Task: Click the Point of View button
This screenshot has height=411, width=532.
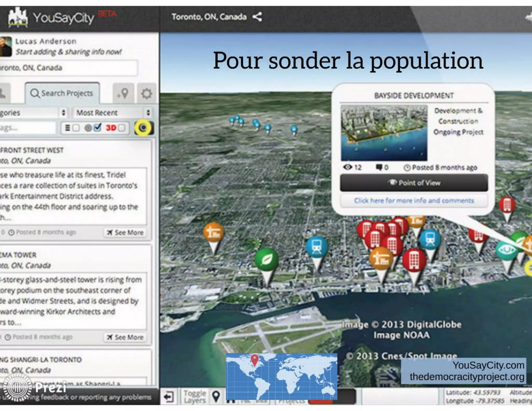Action: click(x=414, y=183)
